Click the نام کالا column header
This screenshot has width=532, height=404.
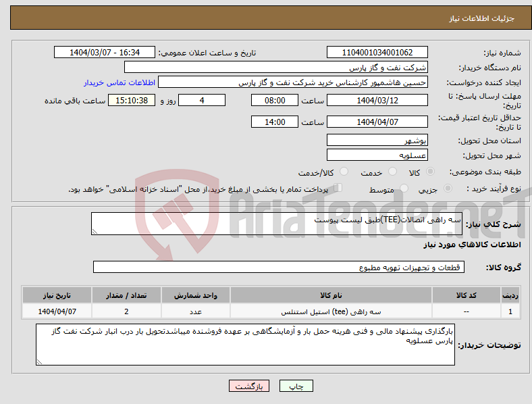pos(331,295)
